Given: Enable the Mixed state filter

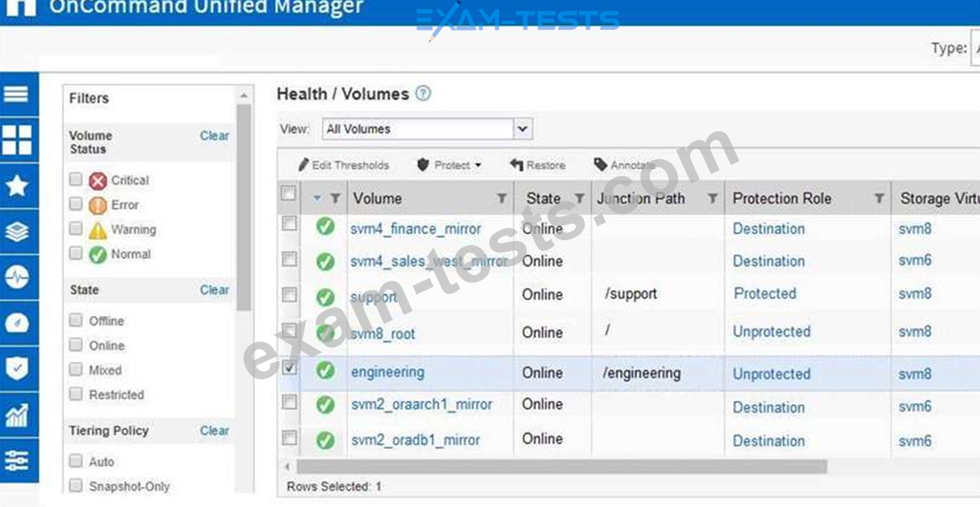Looking at the screenshot, I should 76,370.
